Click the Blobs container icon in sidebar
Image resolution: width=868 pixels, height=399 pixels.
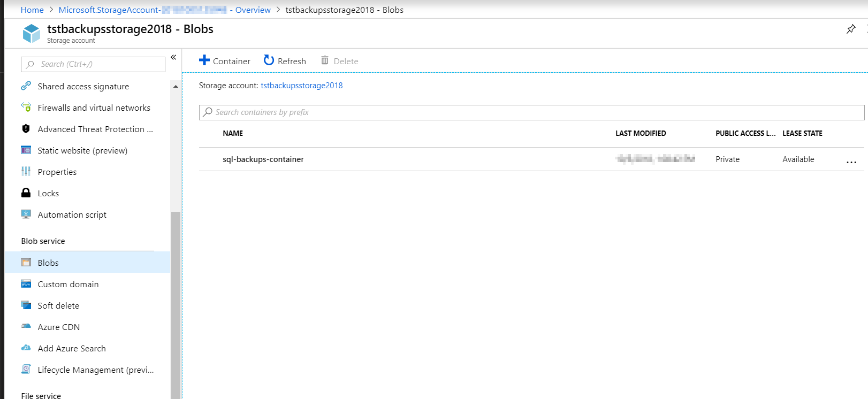[x=26, y=262]
